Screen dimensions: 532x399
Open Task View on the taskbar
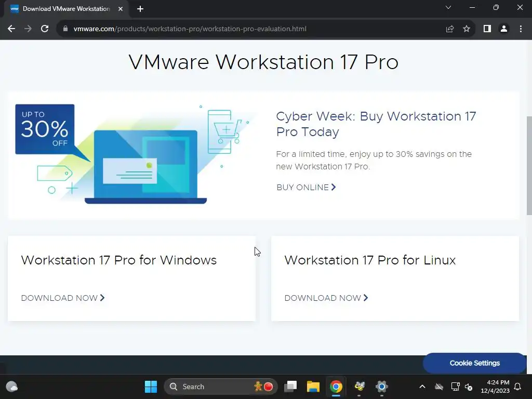tap(290, 387)
